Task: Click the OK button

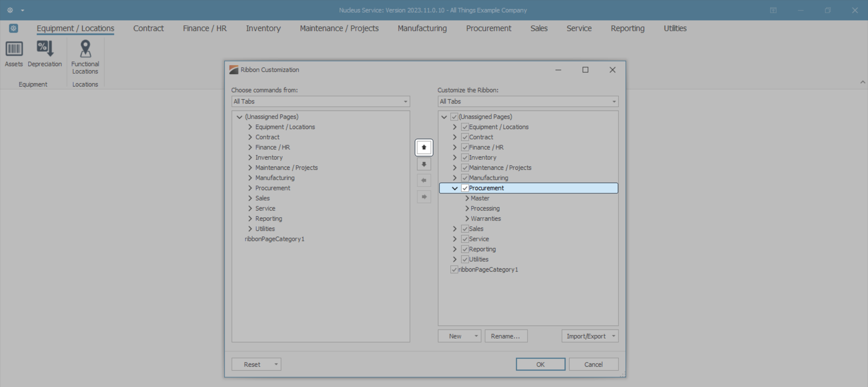Action: click(x=540, y=364)
